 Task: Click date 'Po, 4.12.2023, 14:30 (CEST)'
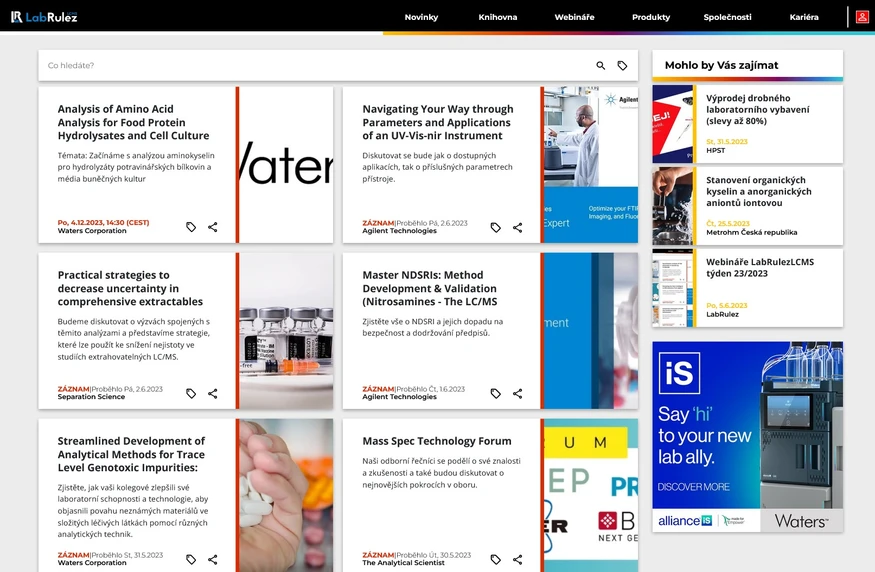(x=103, y=223)
